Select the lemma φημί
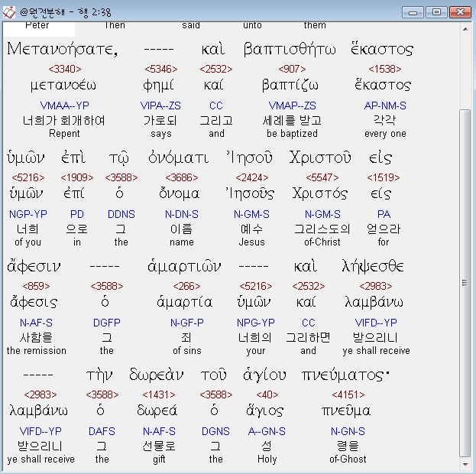The width and height of the screenshot is (476, 474). tap(158, 86)
